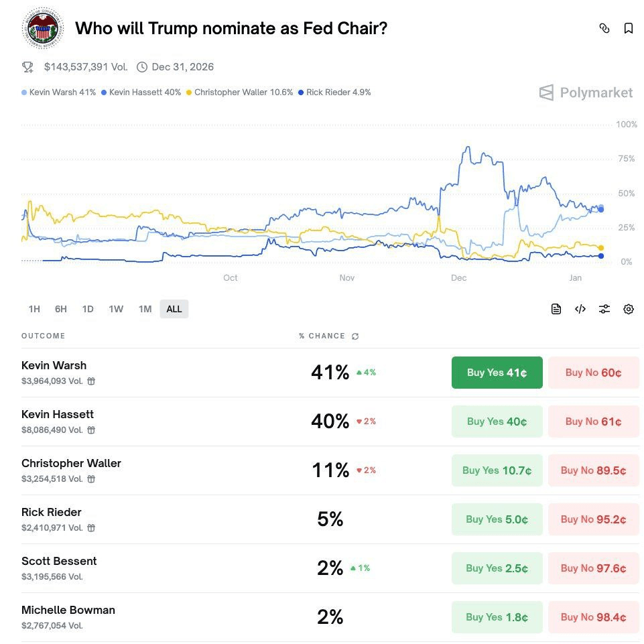Screen dimensions: 644x644
Task: Buy No on Scott Bessent
Action: (593, 568)
